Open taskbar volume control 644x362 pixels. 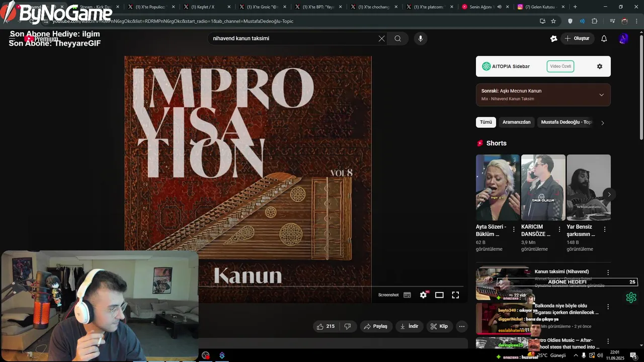(x=600, y=355)
